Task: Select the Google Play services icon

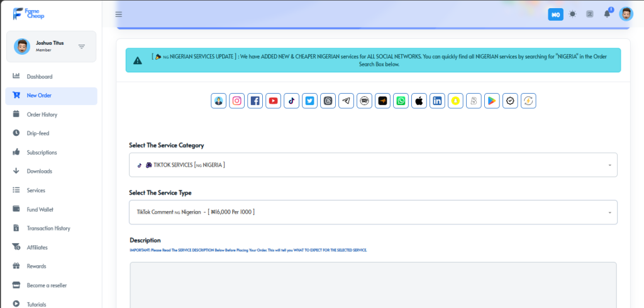Action: [492, 101]
